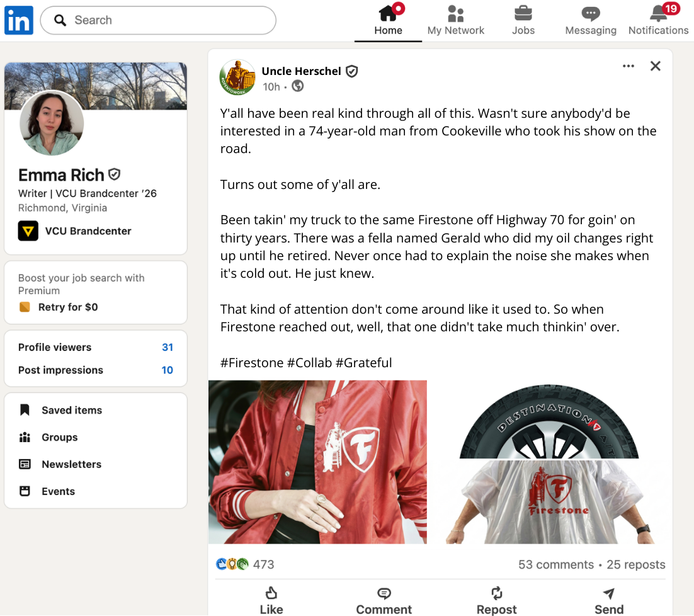The width and height of the screenshot is (694, 616).
Task: Open the My Network tab
Action: (455, 20)
